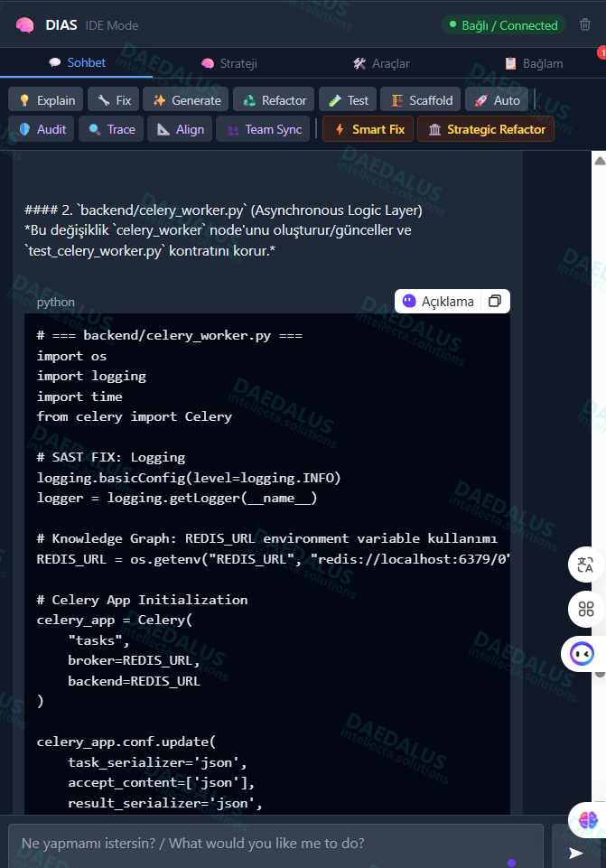This screenshot has height=868, width=606.
Task: Click the Bağlı / Connected status badge
Action: [504, 25]
